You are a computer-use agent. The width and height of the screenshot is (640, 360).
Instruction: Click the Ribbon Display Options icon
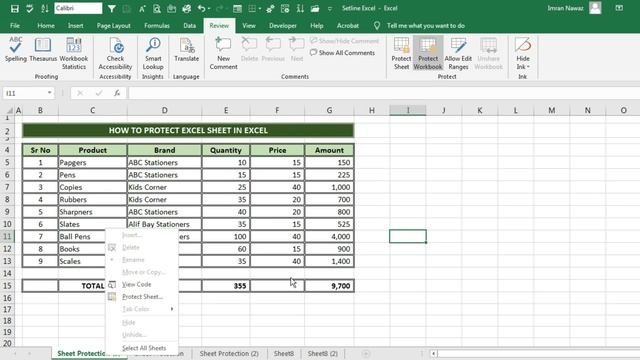[x=619, y=8]
